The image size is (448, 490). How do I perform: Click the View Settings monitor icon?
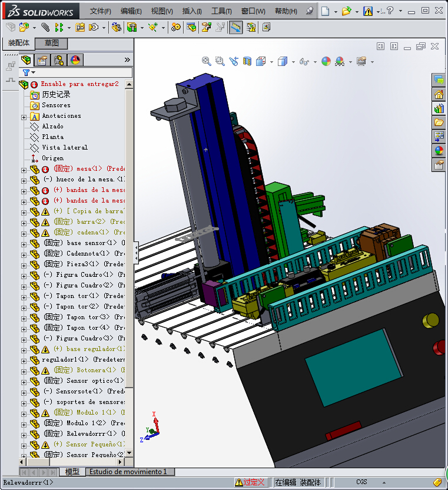click(x=361, y=61)
